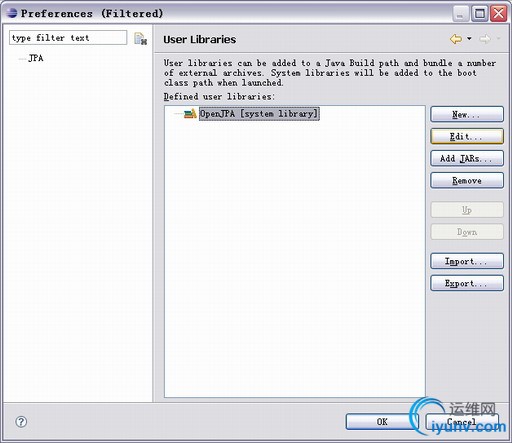Click the Import... button
The height and width of the screenshot is (443, 512).
click(467, 261)
